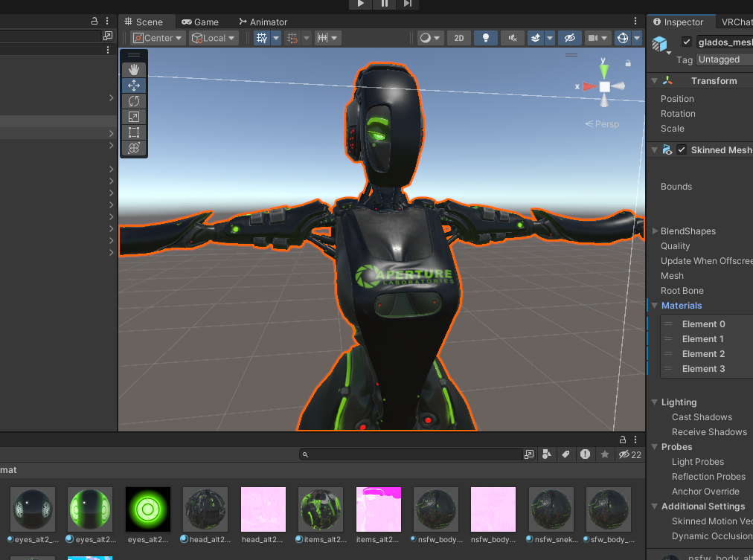Click the favorites star icon
Viewport: 753px width, 560px height.
pyautogui.click(x=605, y=454)
